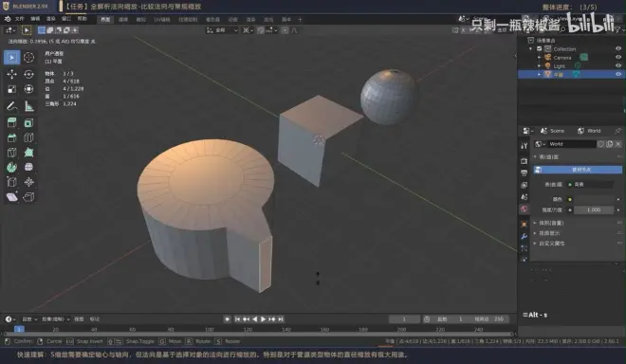626x364 pixels.
Task: Hide the Light using its eye icon
Action: click(x=618, y=65)
